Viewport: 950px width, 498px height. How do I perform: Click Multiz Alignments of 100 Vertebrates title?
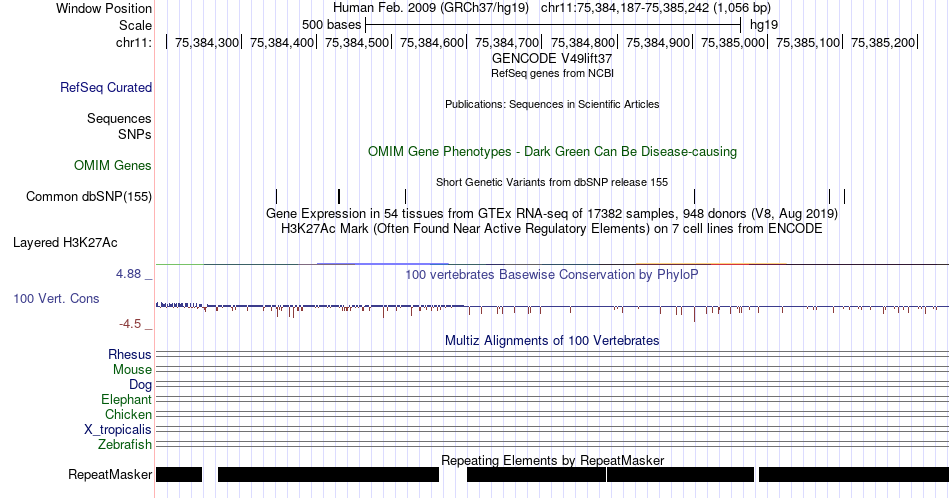point(552,340)
